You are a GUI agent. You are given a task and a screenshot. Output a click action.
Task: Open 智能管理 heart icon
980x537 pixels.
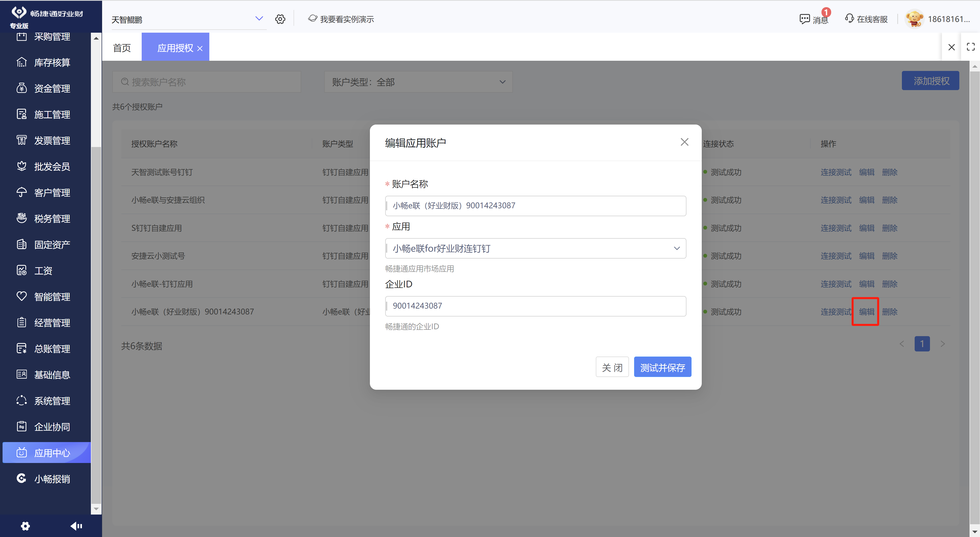[22, 296]
